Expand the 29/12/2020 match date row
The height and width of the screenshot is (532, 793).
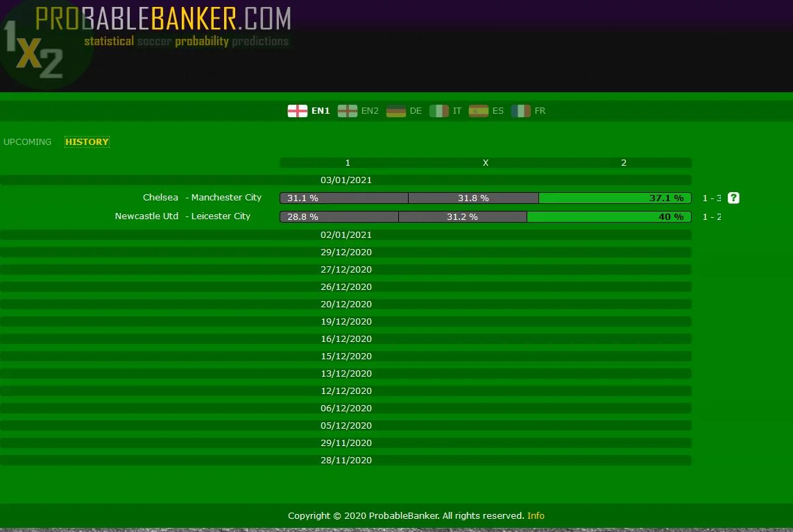(x=346, y=252)
